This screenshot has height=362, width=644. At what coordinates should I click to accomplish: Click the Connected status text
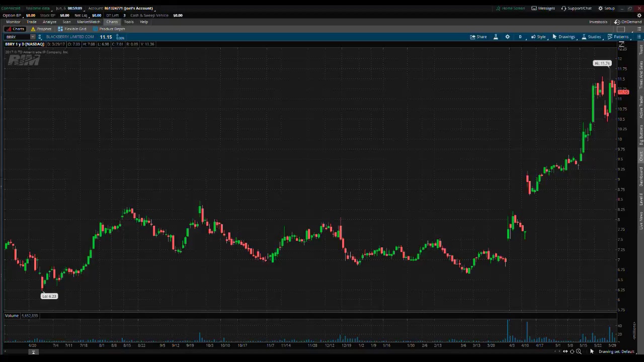pos(11,8)
